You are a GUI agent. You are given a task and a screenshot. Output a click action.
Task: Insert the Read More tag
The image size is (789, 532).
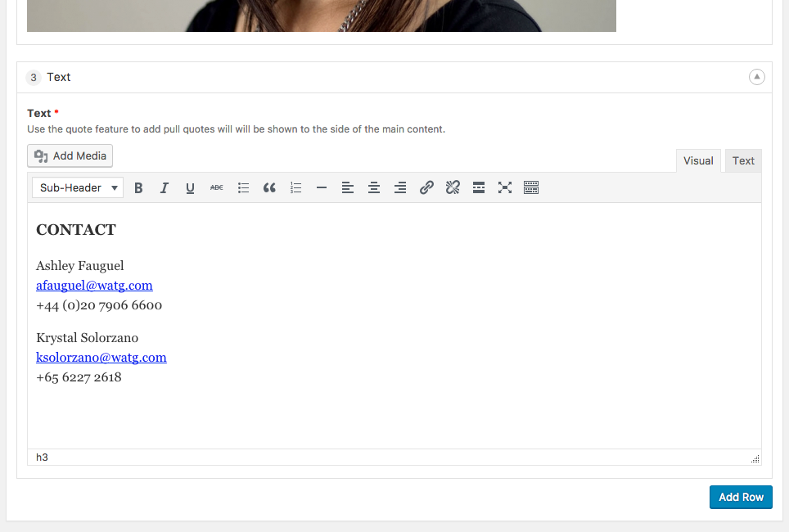coord(479,188)
